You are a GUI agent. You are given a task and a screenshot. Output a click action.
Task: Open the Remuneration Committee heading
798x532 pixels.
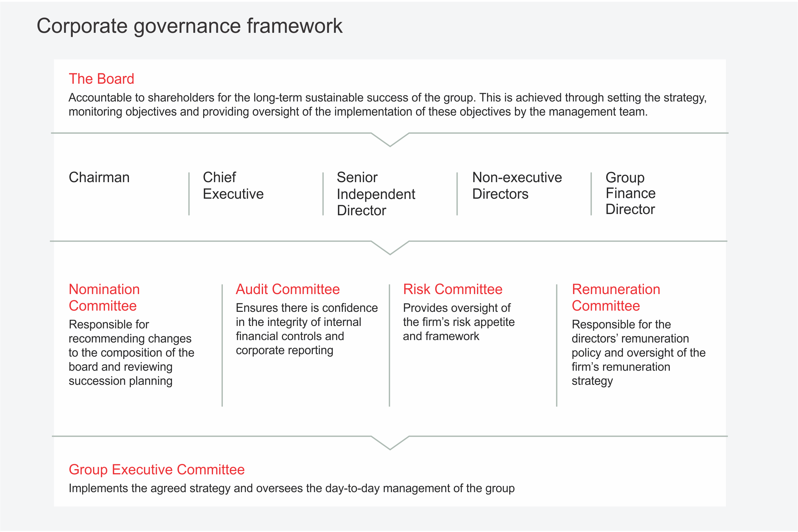616,297
